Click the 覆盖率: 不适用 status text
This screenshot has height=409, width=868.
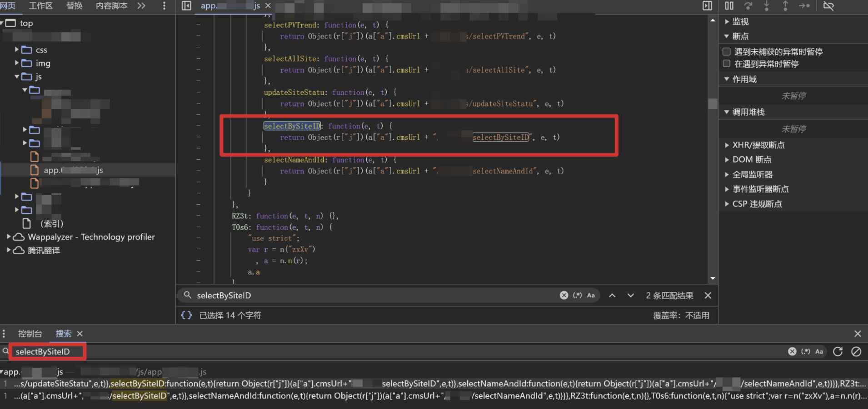point(681,315)
